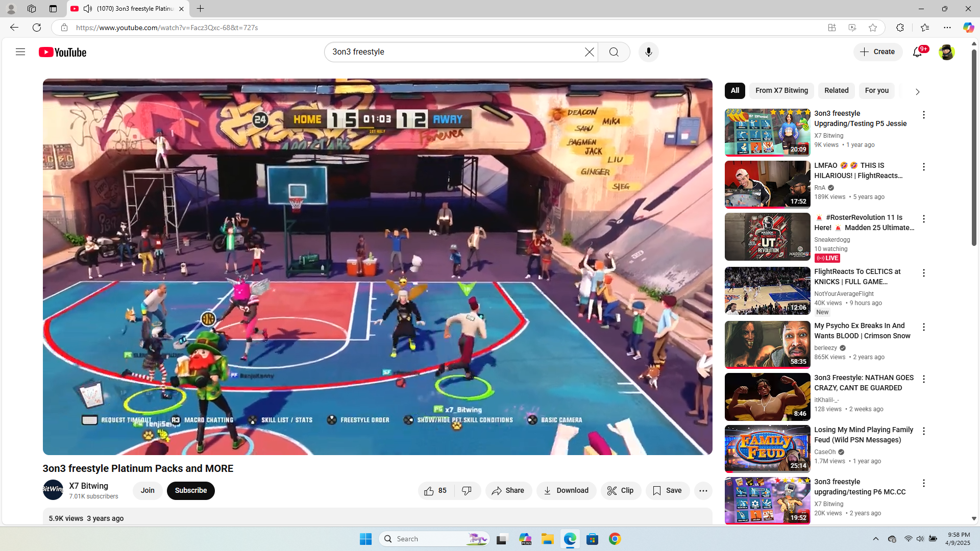Open the Family Feud video thumbnail
The width and height of the screenshot is (980, 551).
point(768,448)
